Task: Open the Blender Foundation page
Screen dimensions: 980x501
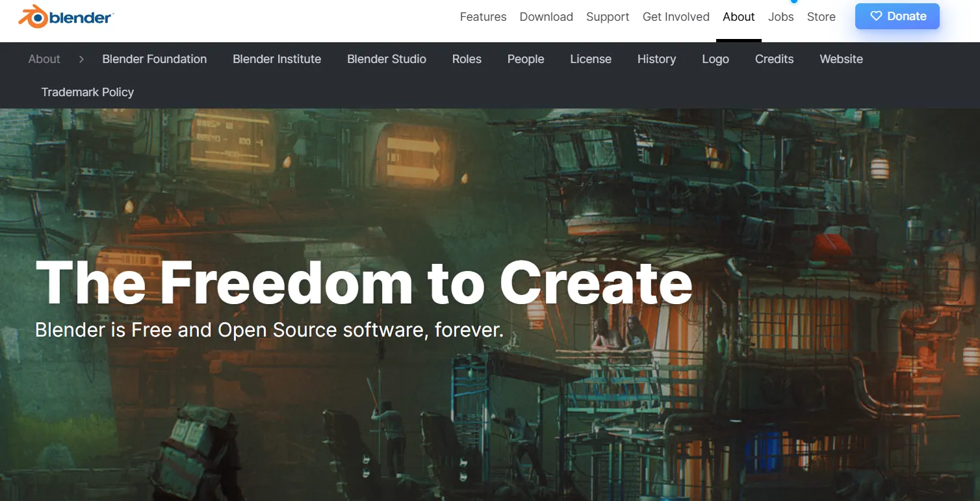Action: coord(154,59)
